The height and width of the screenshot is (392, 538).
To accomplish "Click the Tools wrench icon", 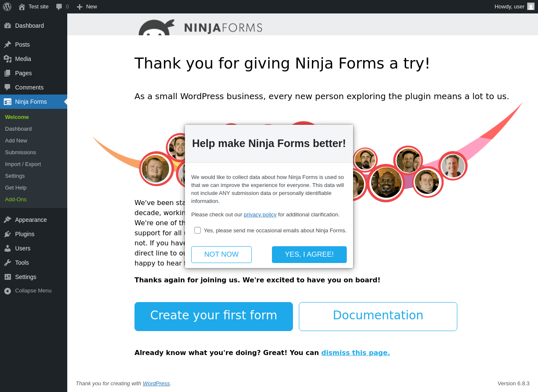I will pyautogui.click(x=8, y=263).
